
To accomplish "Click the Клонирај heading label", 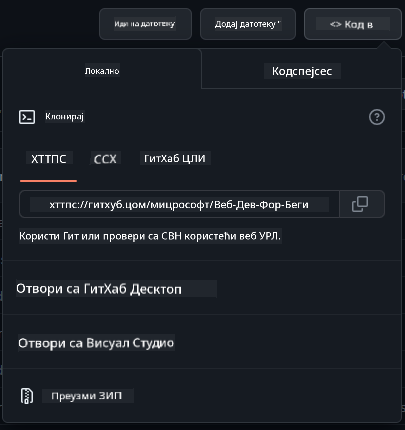I will click(65, 117).
